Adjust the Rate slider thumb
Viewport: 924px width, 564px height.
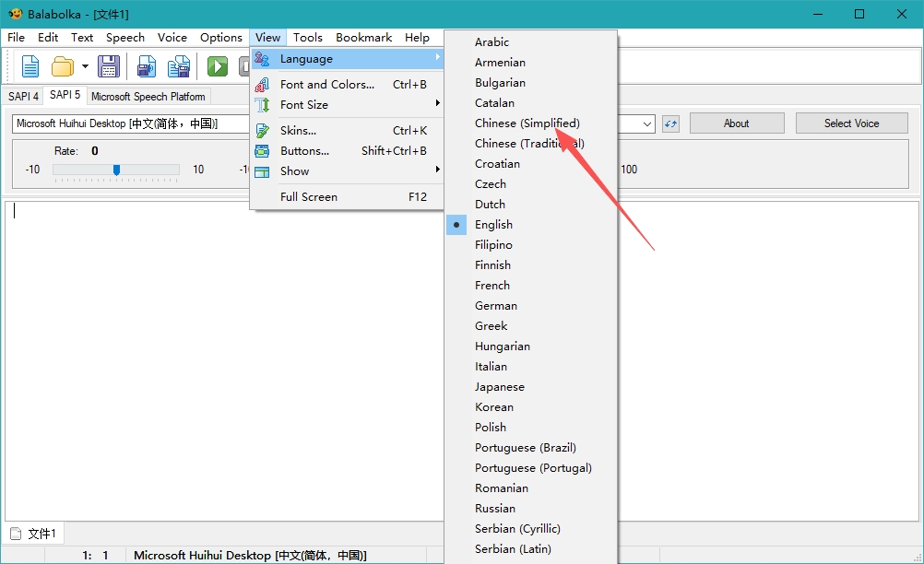pos(117,170)
